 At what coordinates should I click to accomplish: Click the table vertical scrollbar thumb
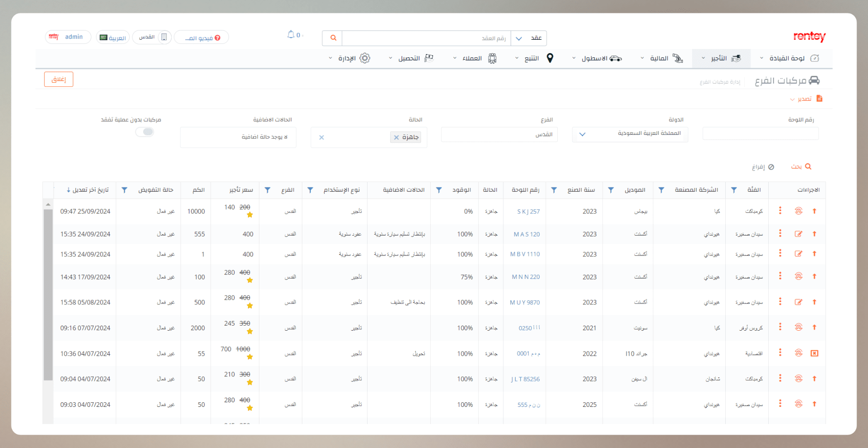[x=48, y=295]
